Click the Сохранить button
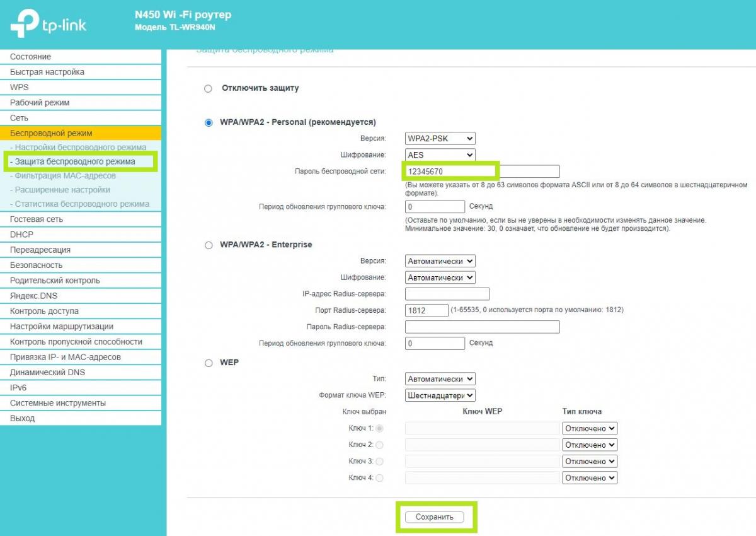Screen dimensions: 756x536 click(x=435, y=517)
